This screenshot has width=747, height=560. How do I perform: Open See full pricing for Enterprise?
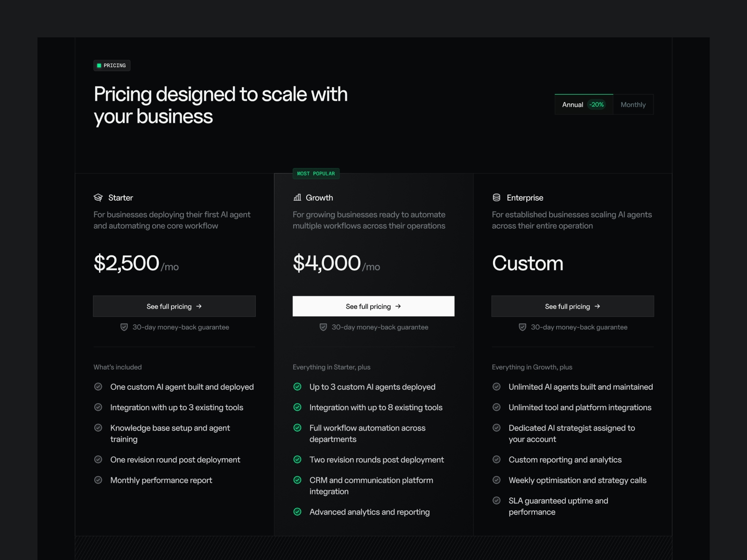[572, 306]
